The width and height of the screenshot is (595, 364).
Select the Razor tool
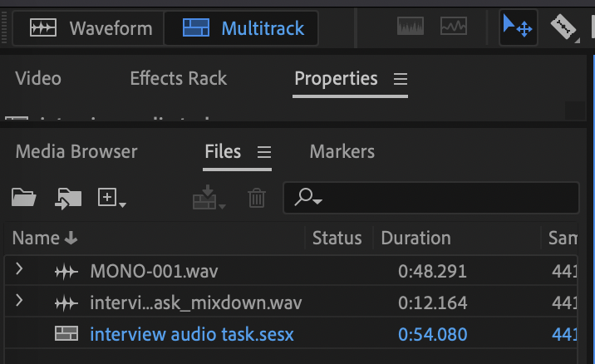(565, 27)
